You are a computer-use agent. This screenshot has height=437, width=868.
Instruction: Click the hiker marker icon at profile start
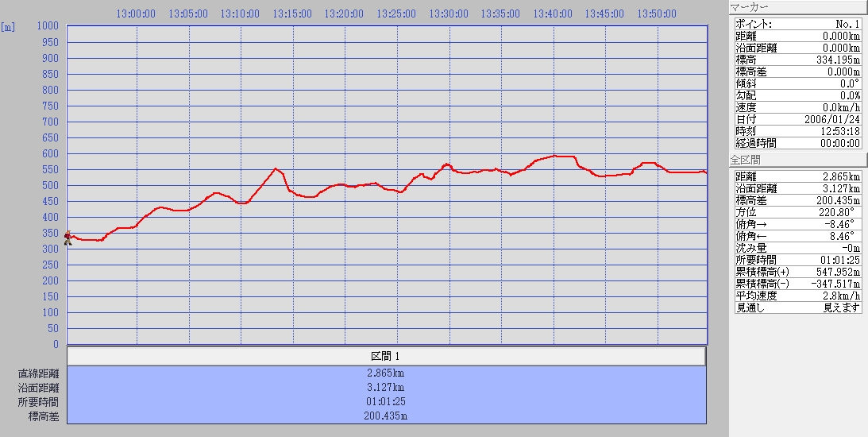pos(68,238)
